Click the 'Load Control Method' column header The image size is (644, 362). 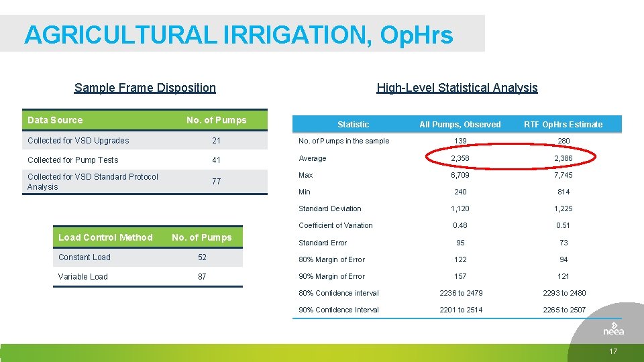coord(105,237)
